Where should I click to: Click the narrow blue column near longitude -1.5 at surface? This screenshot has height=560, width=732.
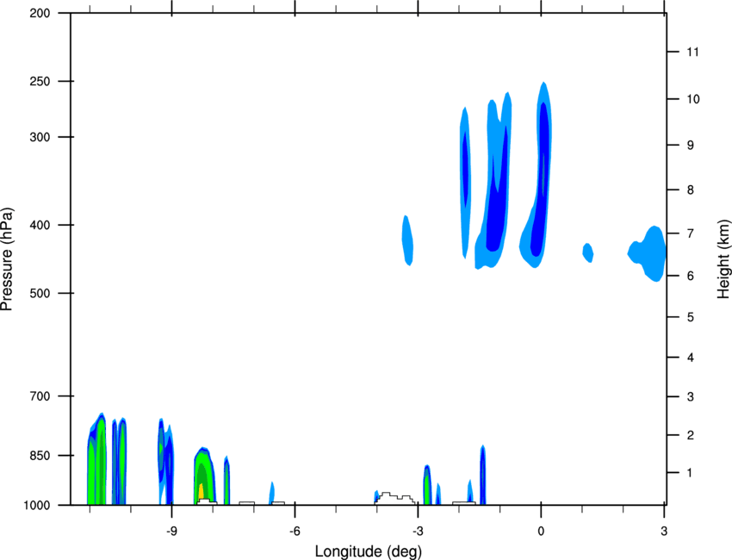483,475
